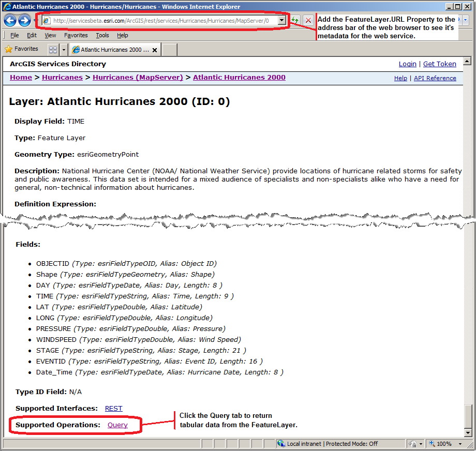Screen dimensions: 476x451
Task: Click the Local intranet zone icon in status bar
Action: click(282, 443)
